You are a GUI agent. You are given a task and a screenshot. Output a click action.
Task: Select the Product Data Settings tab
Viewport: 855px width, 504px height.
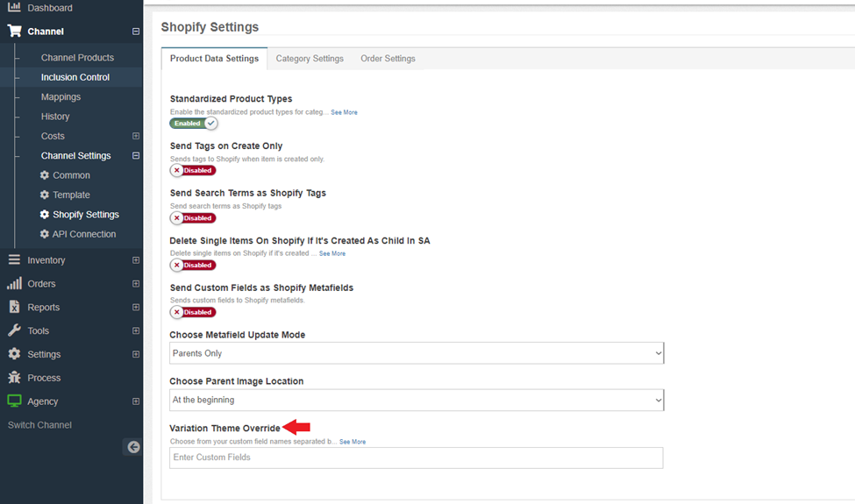[x=214, y=59]
